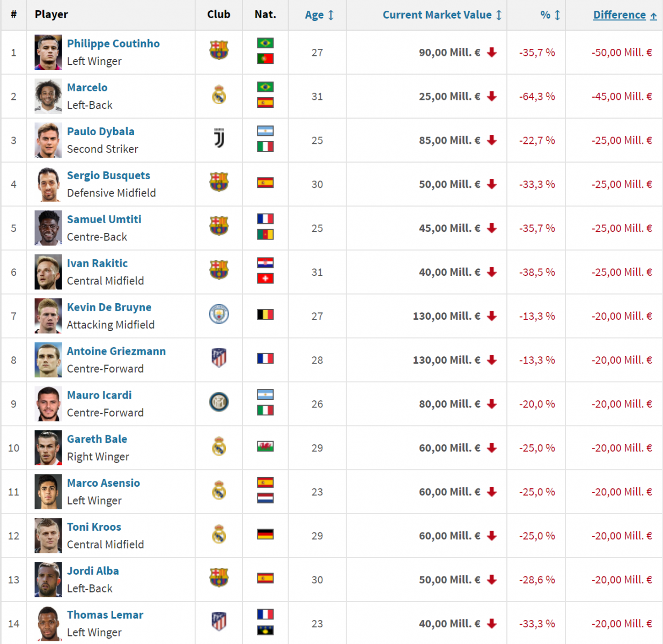
Task: Click the Germany flag next to Toni Kroos
Action: (265, 534)
